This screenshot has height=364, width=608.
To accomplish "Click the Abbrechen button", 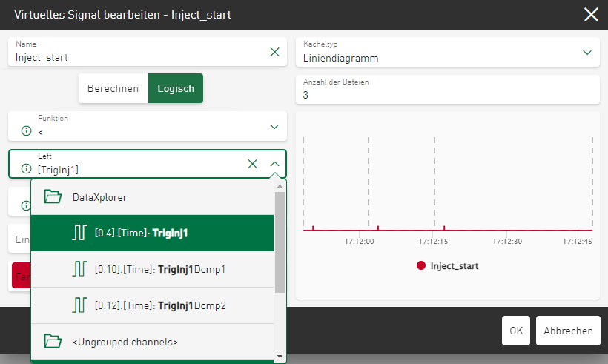I will pyautogui.click(x=568, y=331).
